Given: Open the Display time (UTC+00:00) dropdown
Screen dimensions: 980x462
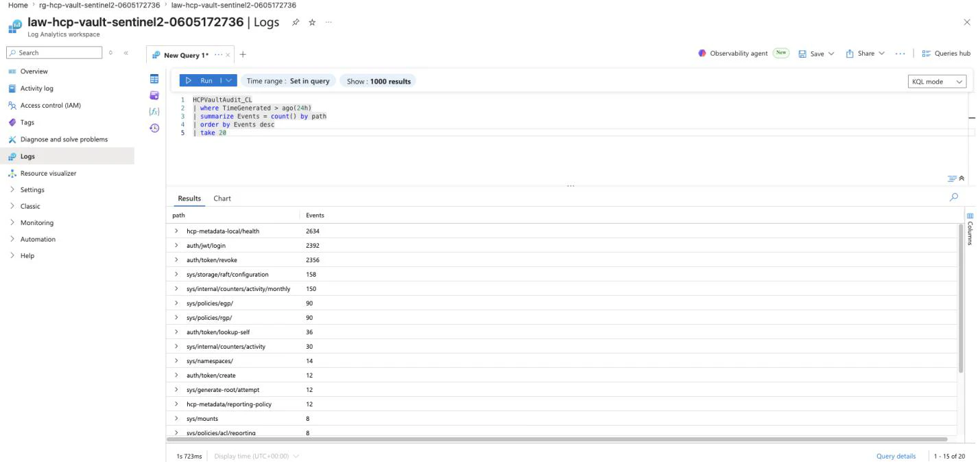Looking at the screenshot, I should click(x=256, y=456).
